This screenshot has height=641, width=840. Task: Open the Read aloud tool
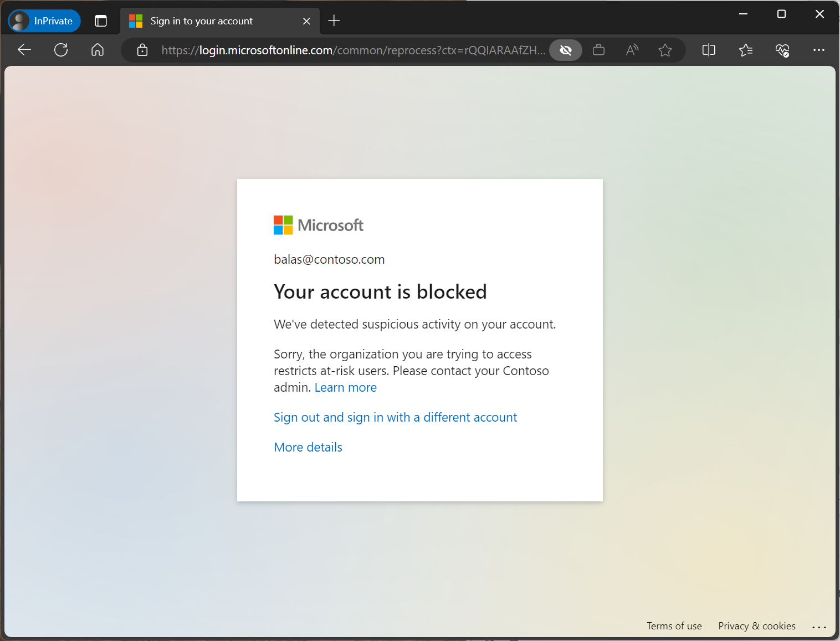click(x=632, y=50)
